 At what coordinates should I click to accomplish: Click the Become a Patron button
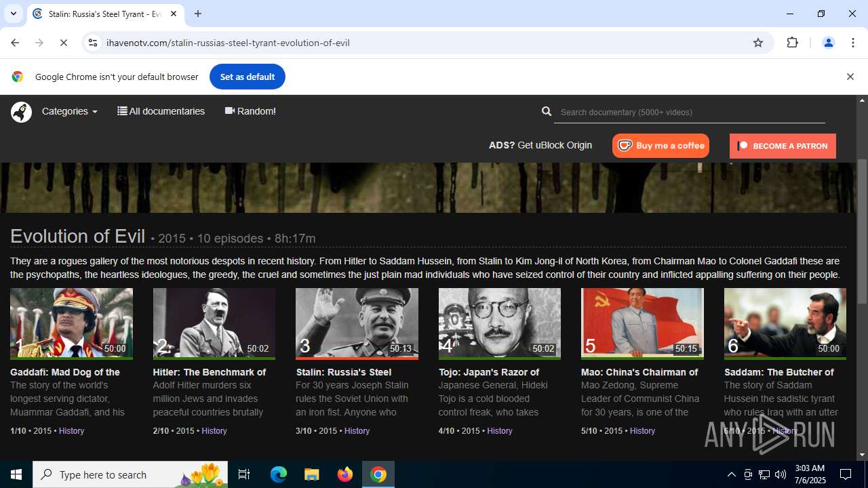pos(783,146)
